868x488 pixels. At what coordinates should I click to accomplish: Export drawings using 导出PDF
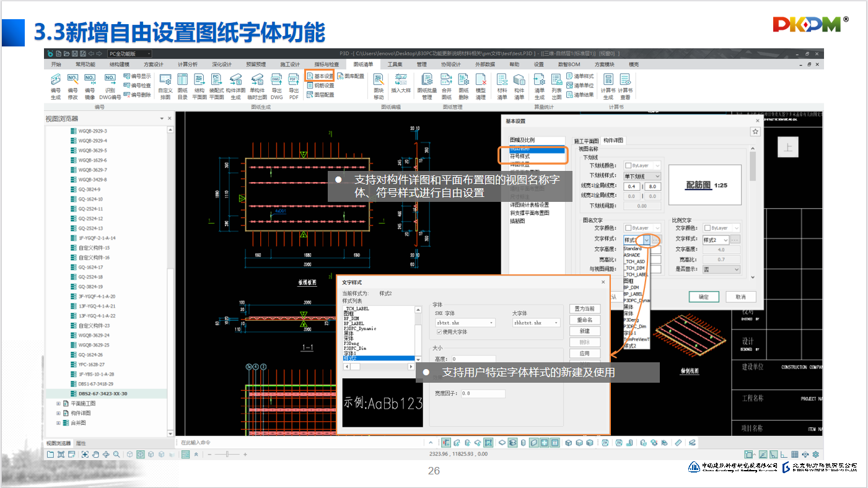pyautogui.click(x=294, y=86)
